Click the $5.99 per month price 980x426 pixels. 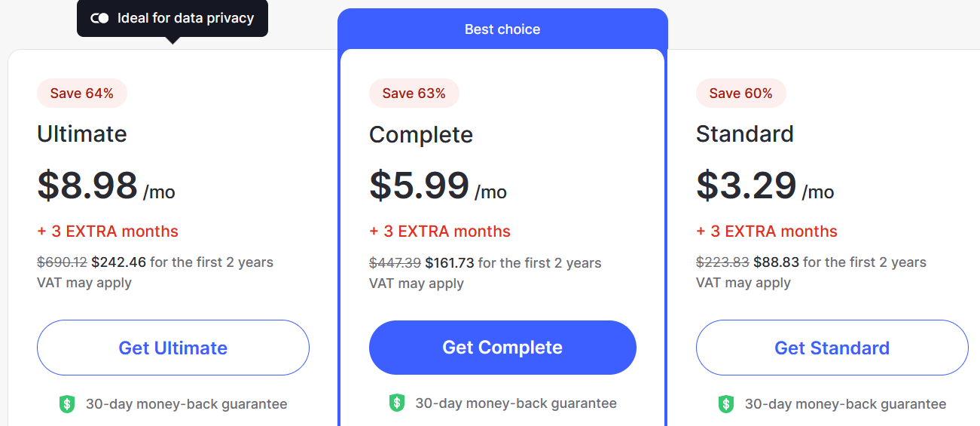coord(438,186)
